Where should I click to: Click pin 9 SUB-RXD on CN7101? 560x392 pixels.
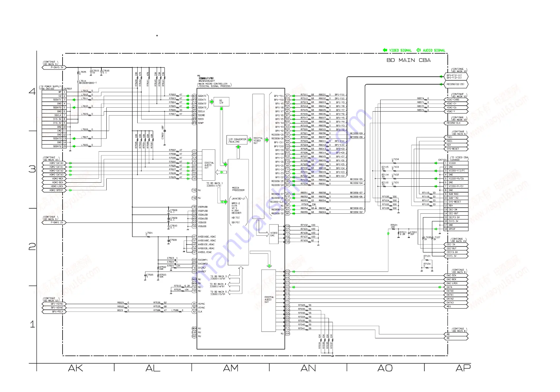click(456, 194)
